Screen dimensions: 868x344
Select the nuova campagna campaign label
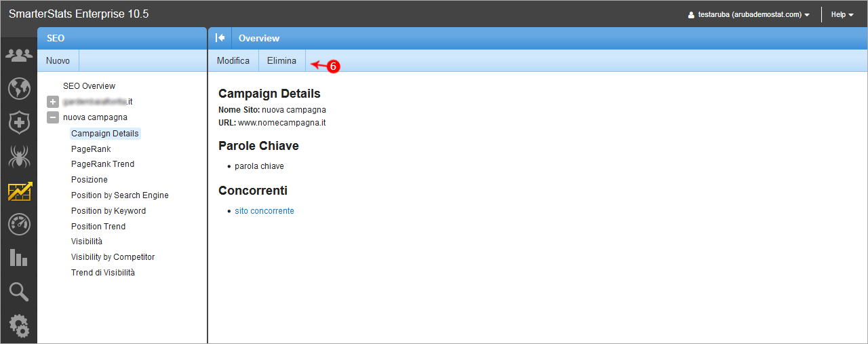pyautogui.click(x=95, y=117)
